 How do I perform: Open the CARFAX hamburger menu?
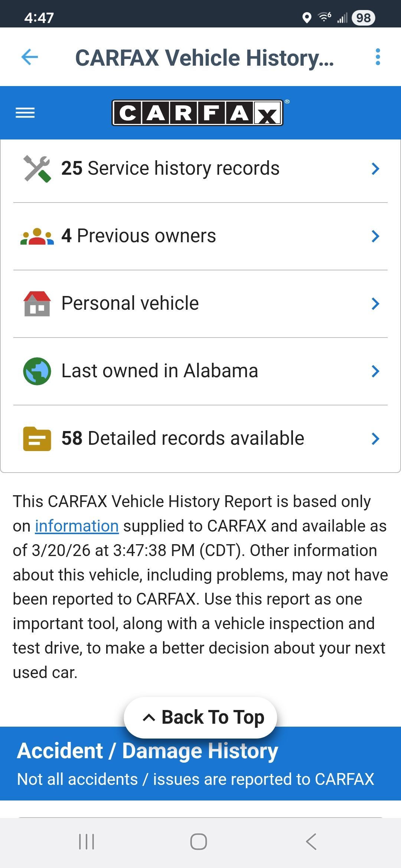[25, 113]
